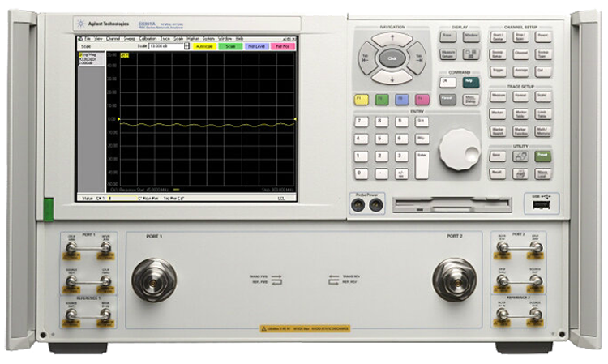Screen dimensions: 608x364
Task: Push the navigation up arrow key
Action: point(392,39)
